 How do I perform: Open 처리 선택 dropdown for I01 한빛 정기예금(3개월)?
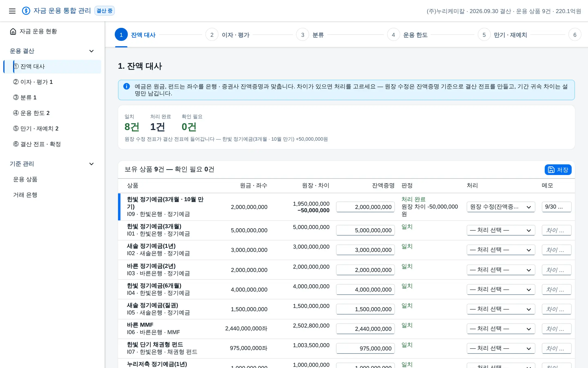(x=501, y=230)
